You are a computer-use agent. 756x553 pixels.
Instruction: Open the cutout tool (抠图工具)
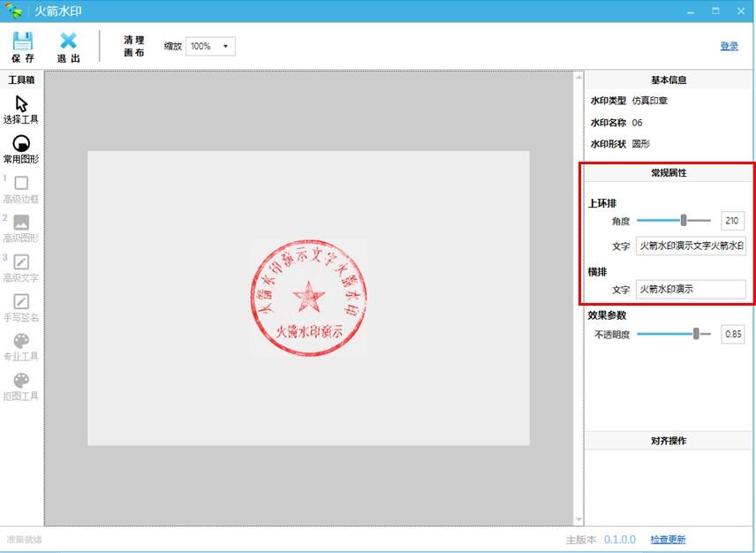click(x=21, y=381)
